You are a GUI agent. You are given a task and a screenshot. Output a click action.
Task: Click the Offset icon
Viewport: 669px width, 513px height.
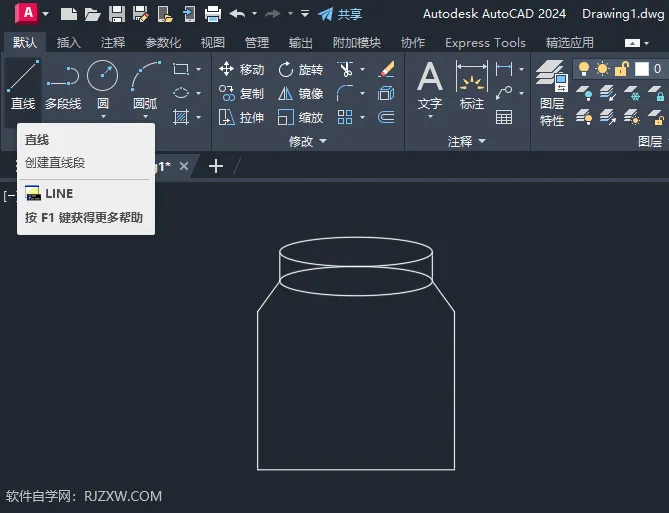tap(386, 117)
